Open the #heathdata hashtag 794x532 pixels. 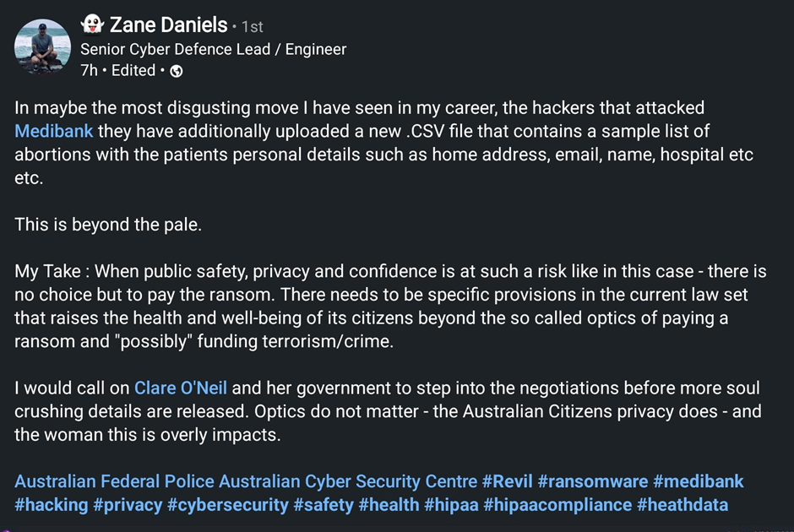point(683,505)
